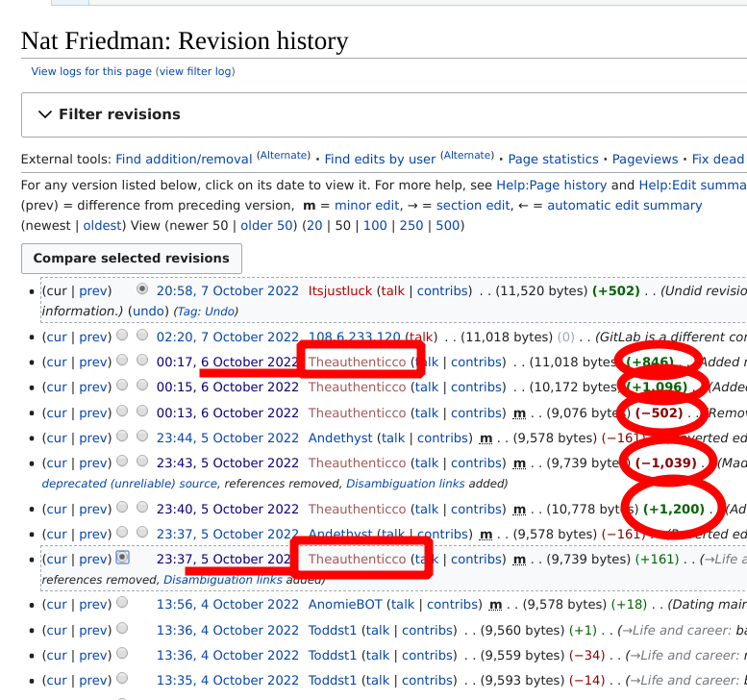Select left radio on the 02:20, 7 October row

122,335
